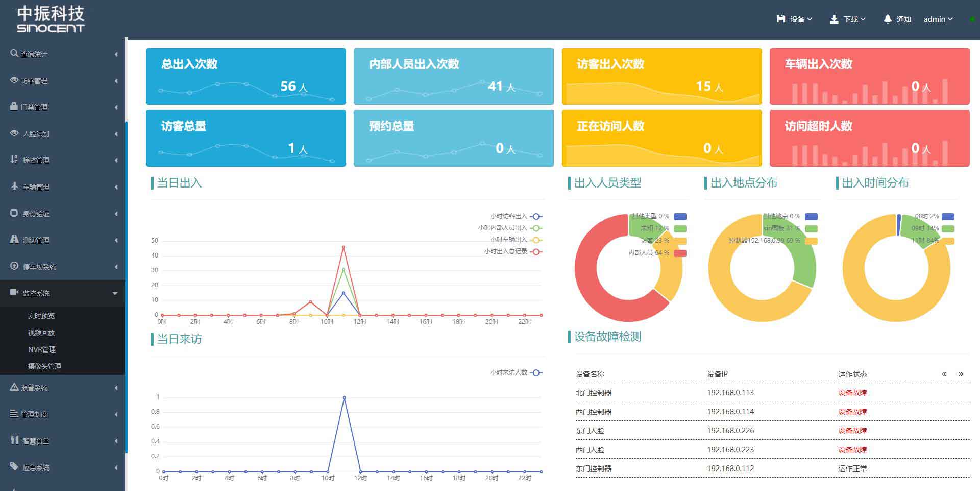Screen dimensions: 980x491
Task: Click the red 内部人员 legend color swatch
Action: (x=680, y=253)
